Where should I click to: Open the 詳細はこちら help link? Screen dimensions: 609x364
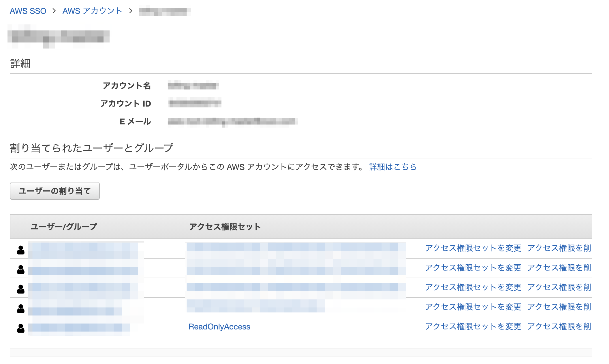click(x=393, y=167)
